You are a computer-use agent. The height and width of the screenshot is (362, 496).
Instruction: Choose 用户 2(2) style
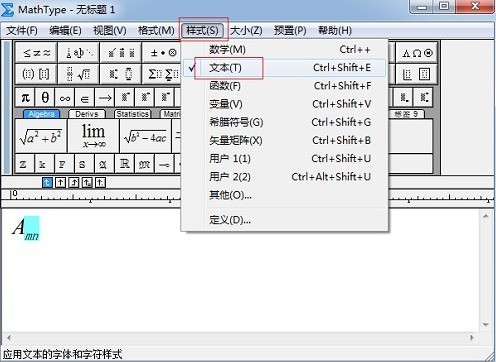pyautogui.click(x=284, y=177)
